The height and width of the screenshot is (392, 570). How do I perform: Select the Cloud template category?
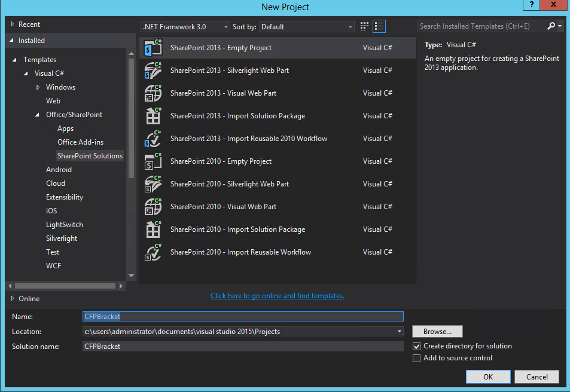click(56, 183)
